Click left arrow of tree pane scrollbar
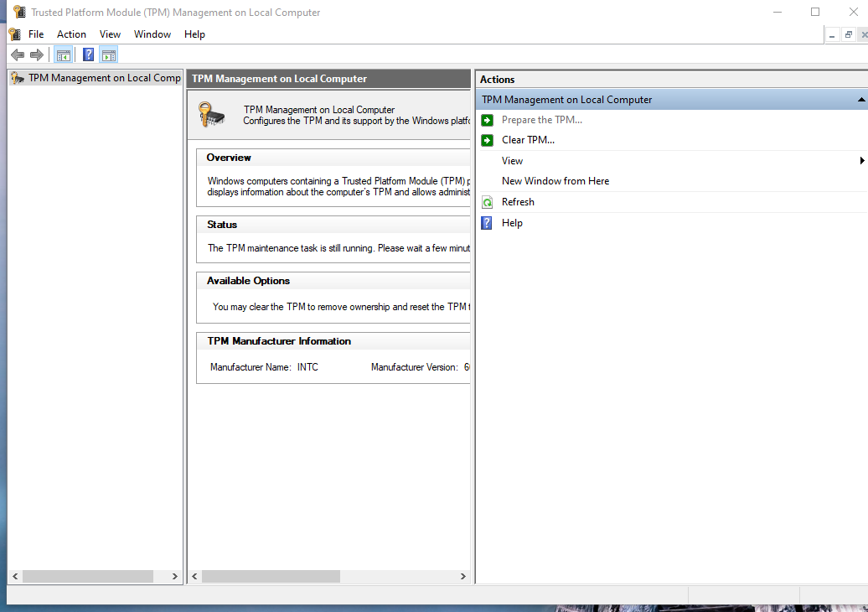The height and width of the screenshot is (612, 868). pyautogui.click(x=15, y=577)
